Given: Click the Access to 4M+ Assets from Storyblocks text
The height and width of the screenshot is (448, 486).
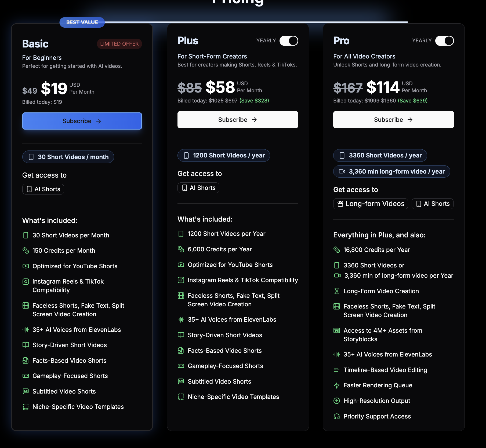Looking at the screenshot, I should pyautogui.click(x=383, y=335).
